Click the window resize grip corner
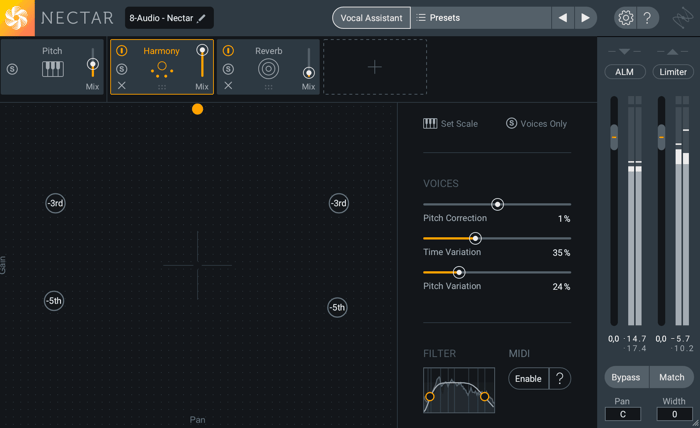The image size is (700, 428). [x=696, y=424]
